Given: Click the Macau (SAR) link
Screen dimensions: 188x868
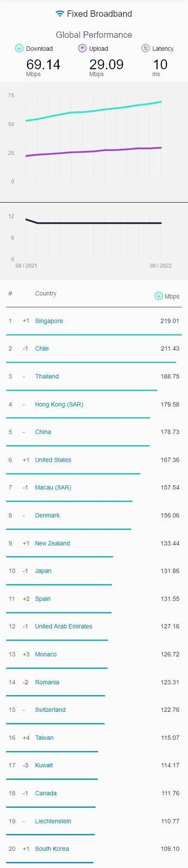Looking at the screenshot, I should (x=53, y=487).
